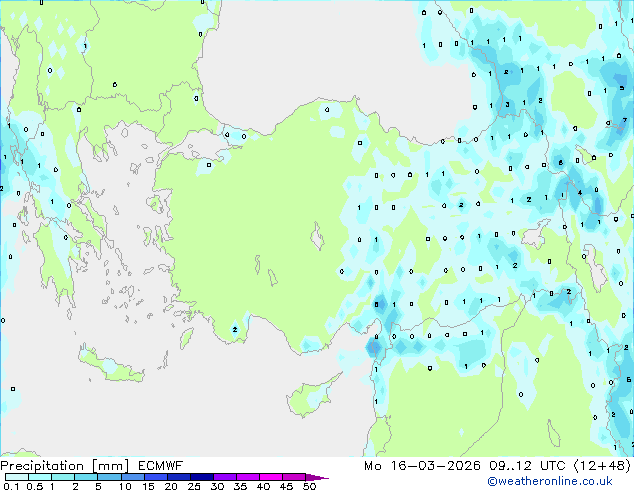Image resolution: width=634 pixels, height=490 pixels.
Task: Click the 0.5–1 mm legend color swatch
Action: pyautogui.click(x=40, y=477)
